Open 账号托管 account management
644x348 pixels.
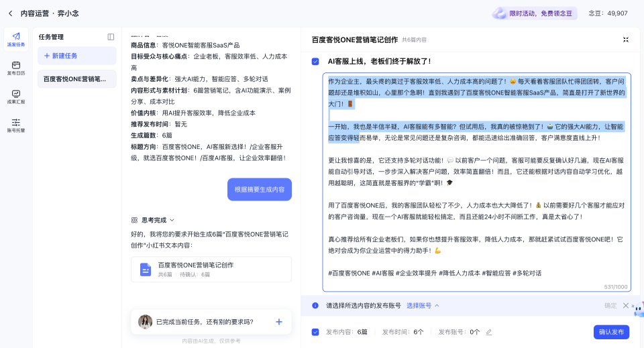point(16,125)
